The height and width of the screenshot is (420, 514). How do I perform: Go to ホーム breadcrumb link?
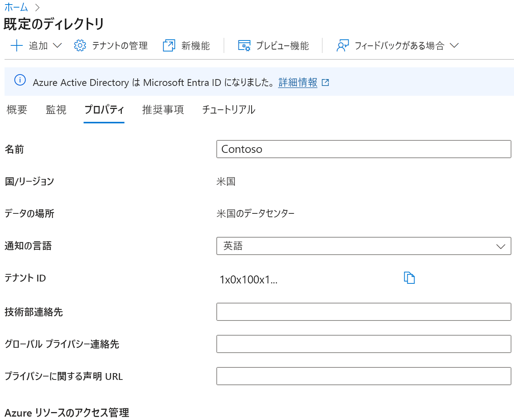pos(16,7)
